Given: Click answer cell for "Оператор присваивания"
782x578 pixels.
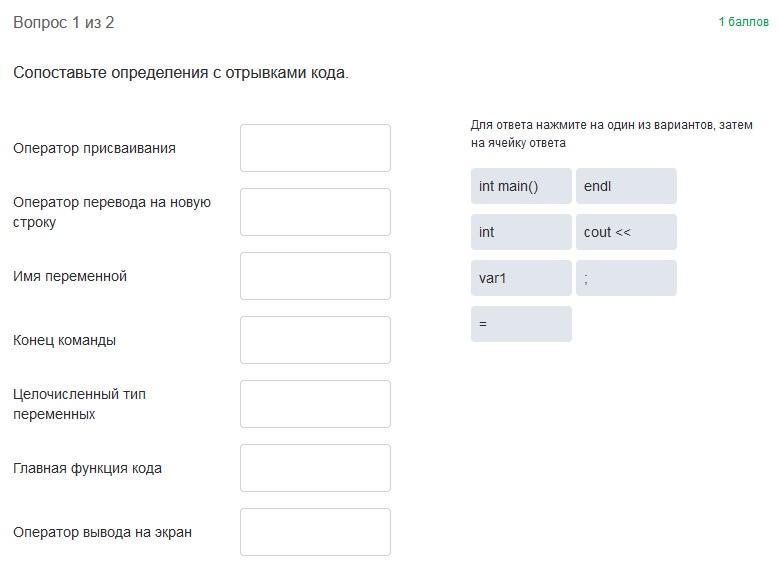Looking at the screenshot, I should (315, 148).
